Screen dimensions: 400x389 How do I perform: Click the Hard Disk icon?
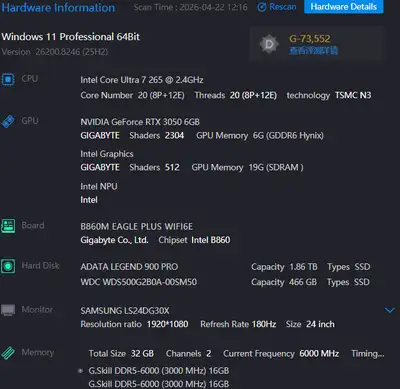coord(8,266)
